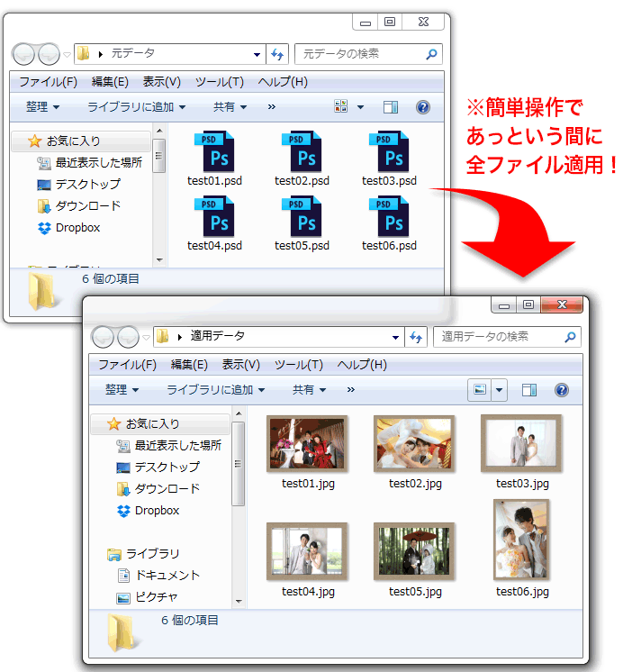This screenshot has width=623, height=672.
Task: Open view options arrow in 元データ window
Action: [x=360, y=106]
